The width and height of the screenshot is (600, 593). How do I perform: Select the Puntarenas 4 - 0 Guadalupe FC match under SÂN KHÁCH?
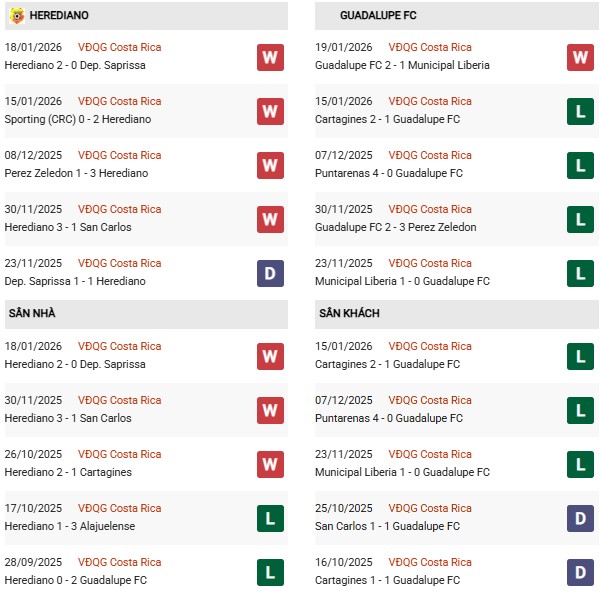coord(389,418)
